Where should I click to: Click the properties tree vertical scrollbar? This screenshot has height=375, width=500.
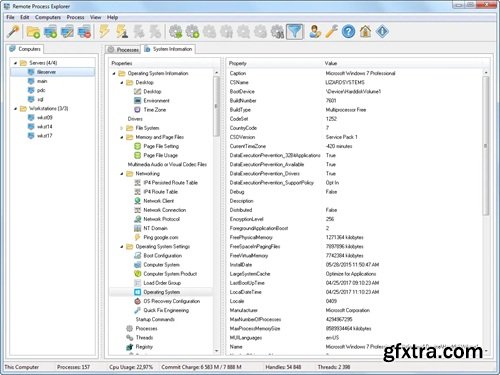click(216, 107)
